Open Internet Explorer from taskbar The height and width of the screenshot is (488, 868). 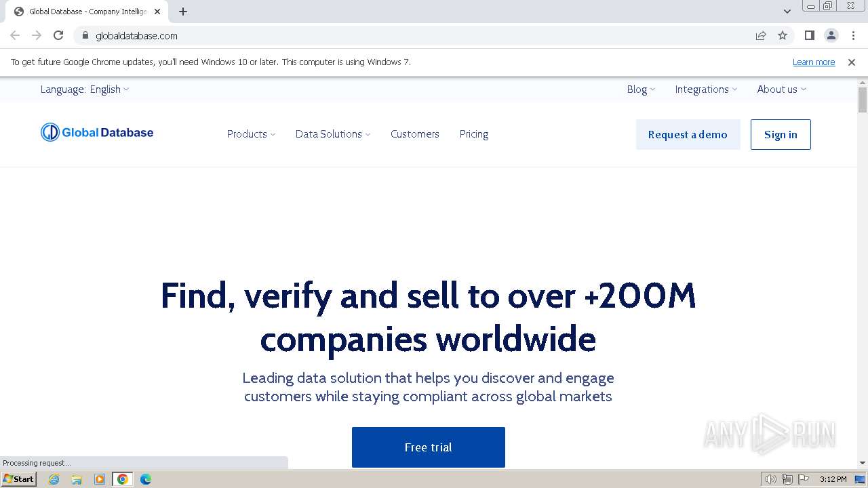point(54,479)
